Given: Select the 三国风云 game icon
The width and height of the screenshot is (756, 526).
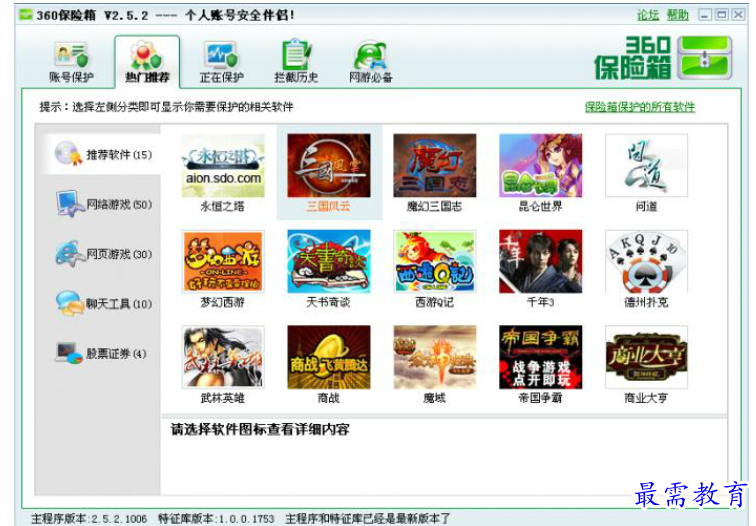Looking at the screenshot, I should tap(329, 165).
